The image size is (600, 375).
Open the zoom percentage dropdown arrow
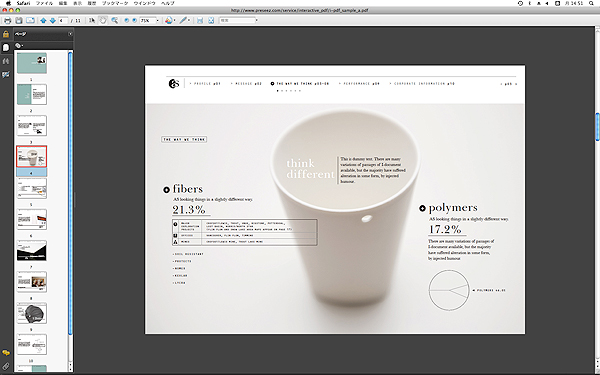pos(157,20)
